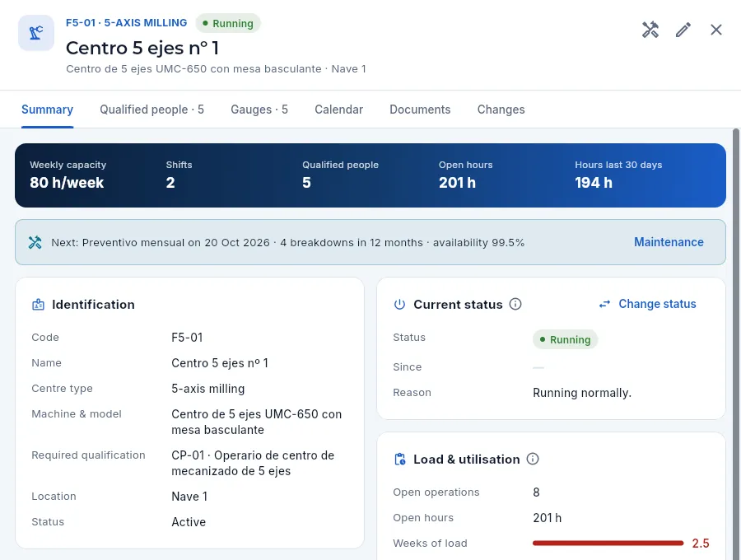The width and height of the screenshot is (741, 560).
Task: Click the Current status power icon
Action: click(x=399, y=305)
